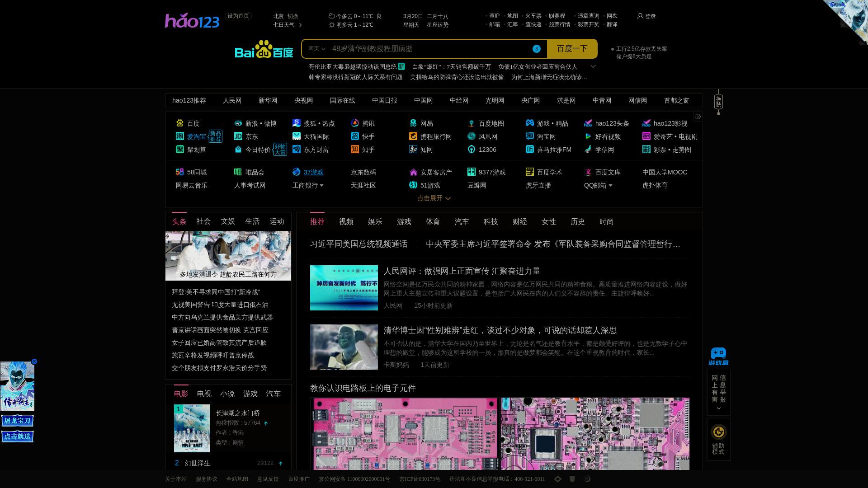This screenshot has width=868, height=488.
Task: Open the hao123影视 icon link
Action: [x=646, y=123]
